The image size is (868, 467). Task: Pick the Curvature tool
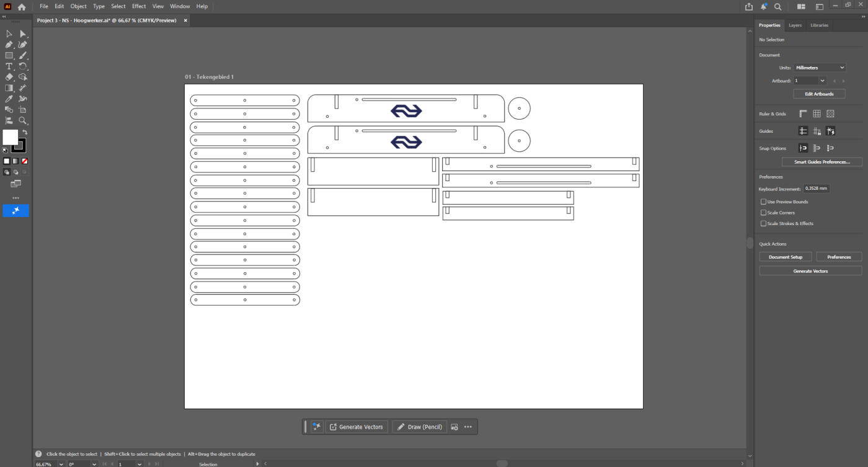pos(23,45)
